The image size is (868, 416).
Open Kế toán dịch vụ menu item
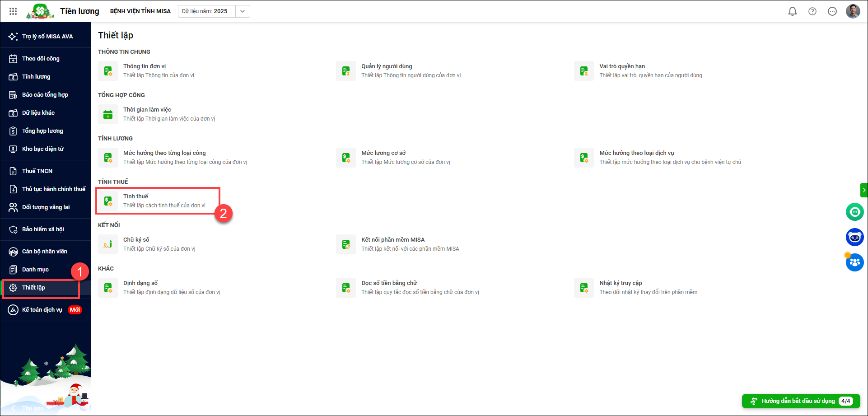click(42, 310)
